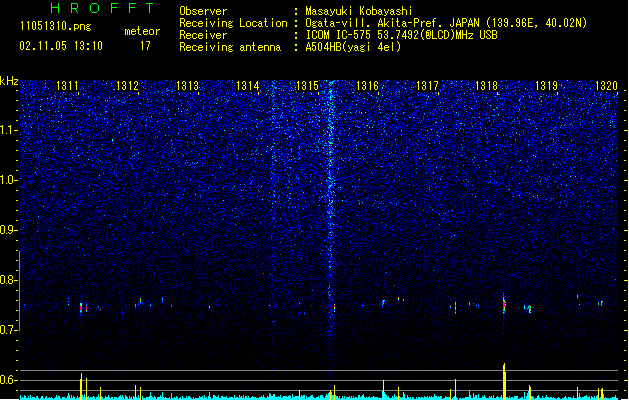This screenshot has width=629, height=400.
Task: Click the meteor count value 17
Action: (x=145, y=46)
